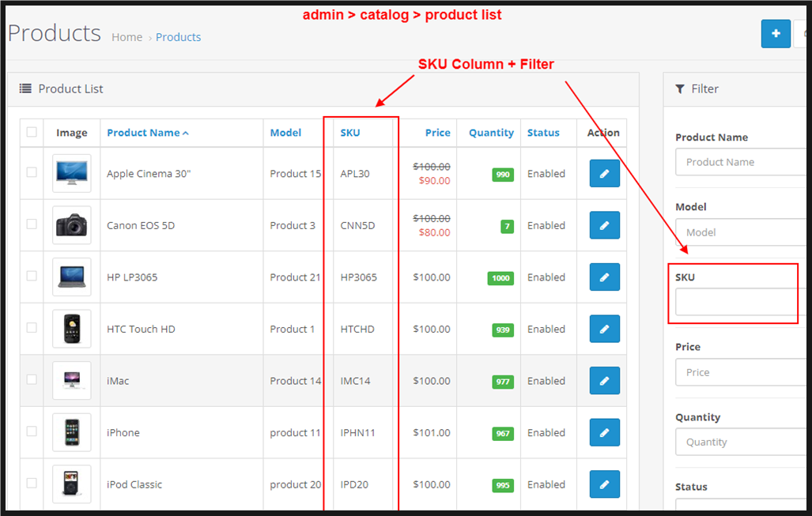Go to Home breadcrumb link

pos(127,37)
